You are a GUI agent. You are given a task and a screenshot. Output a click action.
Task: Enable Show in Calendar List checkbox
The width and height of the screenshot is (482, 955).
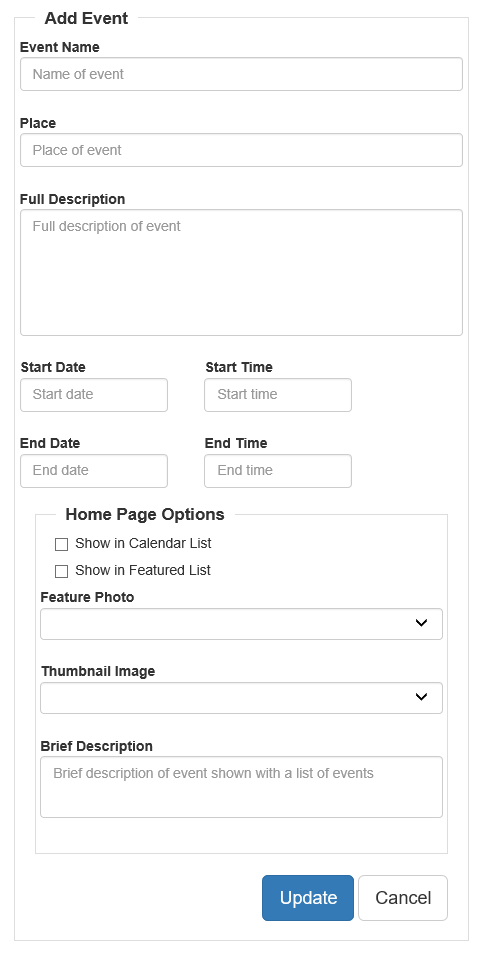(62, 544)
